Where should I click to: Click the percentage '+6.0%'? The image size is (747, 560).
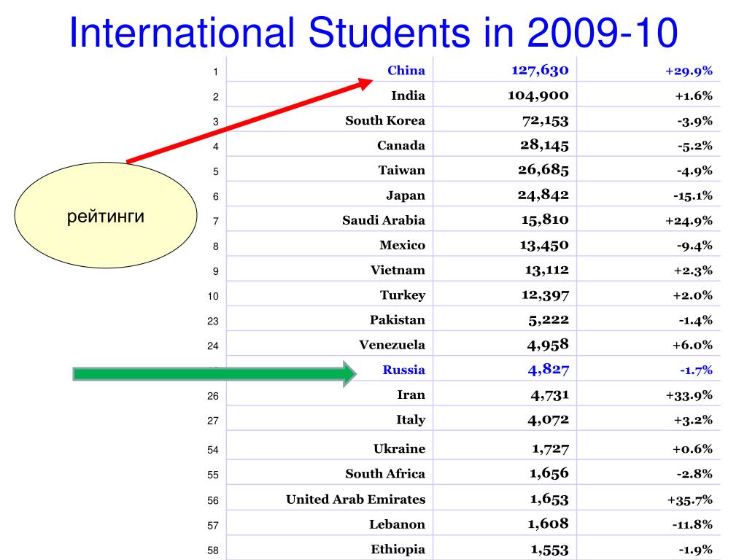coord(693,345)
